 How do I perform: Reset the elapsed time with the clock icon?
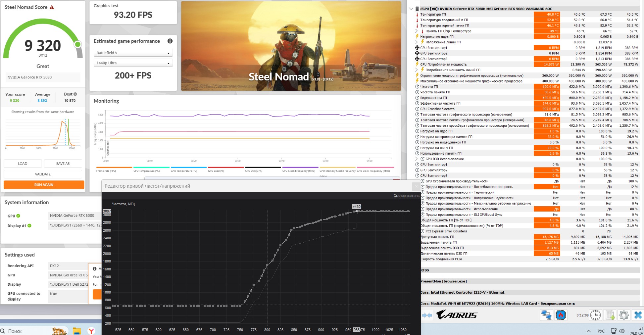point(595,315)
